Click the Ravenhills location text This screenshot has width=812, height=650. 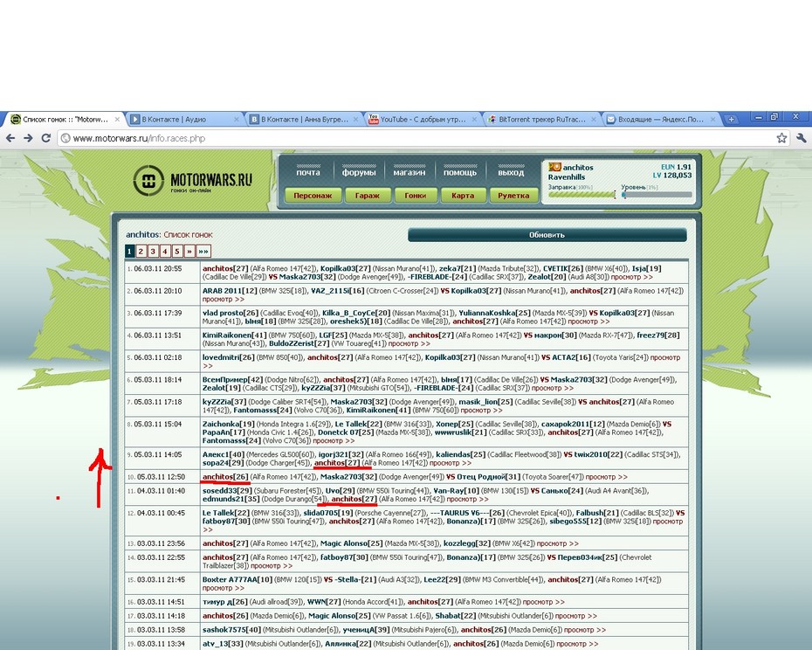[567, 177]
